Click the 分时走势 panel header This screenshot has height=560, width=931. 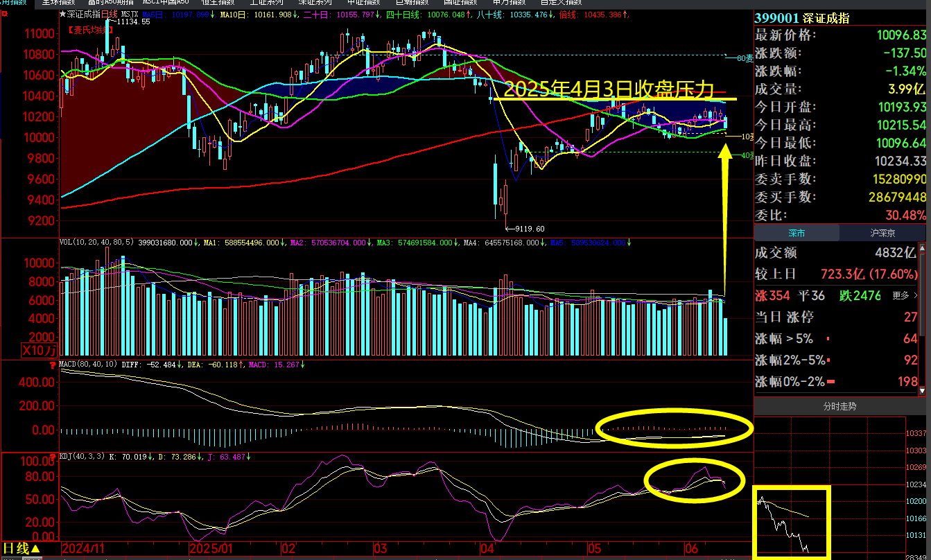839,406
